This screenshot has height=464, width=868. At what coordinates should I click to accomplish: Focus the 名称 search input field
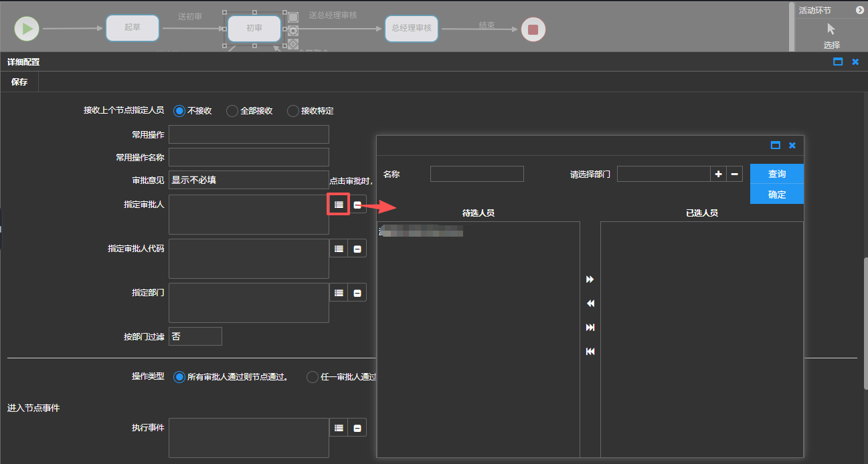point(476,174)
